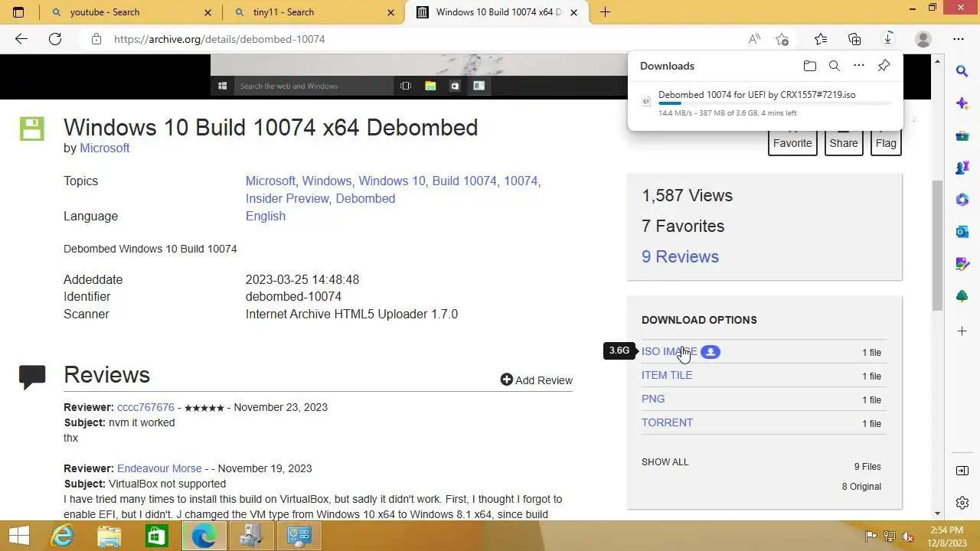Open a new browser tab
Image resolution: width=980 pixels, height=551 pixels.
pos(605,12)
